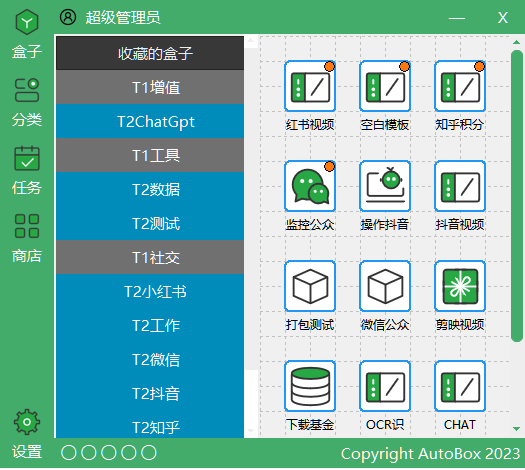
Task: Select the T1工具 category
Action: 150,155
